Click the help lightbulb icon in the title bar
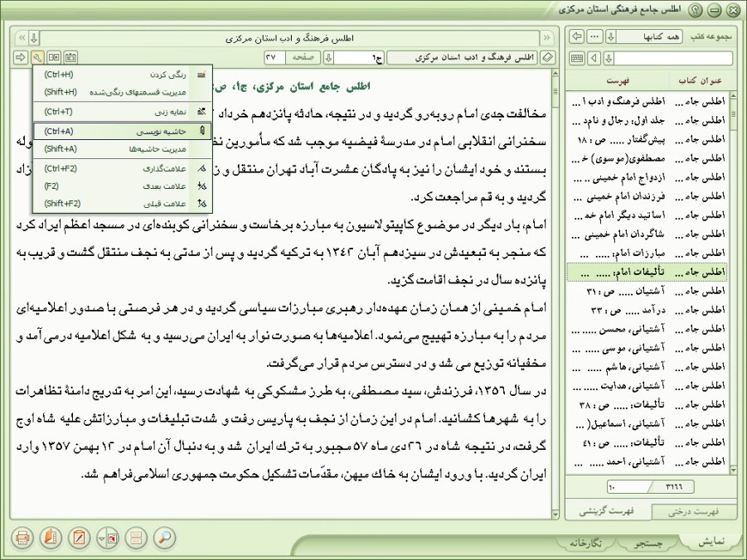Viewport: 747px width, 560px height. pos(696,11)
